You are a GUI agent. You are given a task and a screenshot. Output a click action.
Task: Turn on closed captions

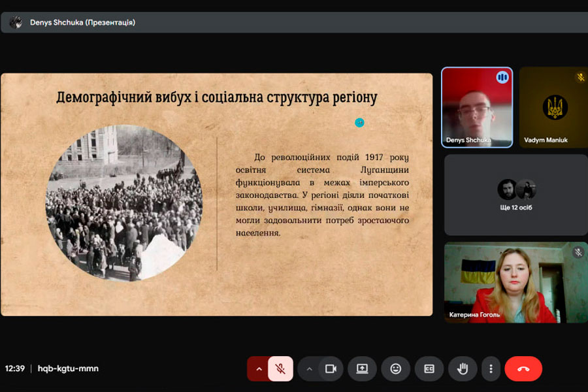tap(429, 368)
